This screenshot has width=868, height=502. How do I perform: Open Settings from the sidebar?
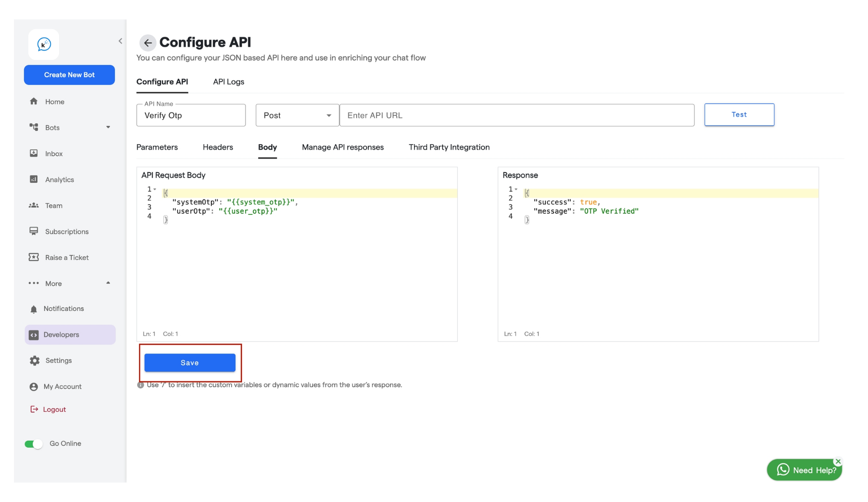click(x=59, y=361)
